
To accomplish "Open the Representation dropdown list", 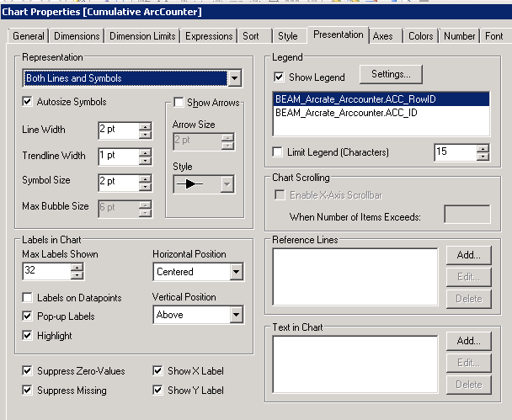I will pyautogui.click(x=235, y=78).
